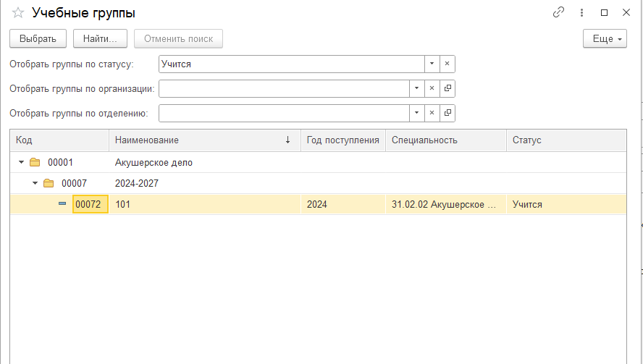Open the vertical three-dot window menu
The image size is (643, 364).
(581, 12)
